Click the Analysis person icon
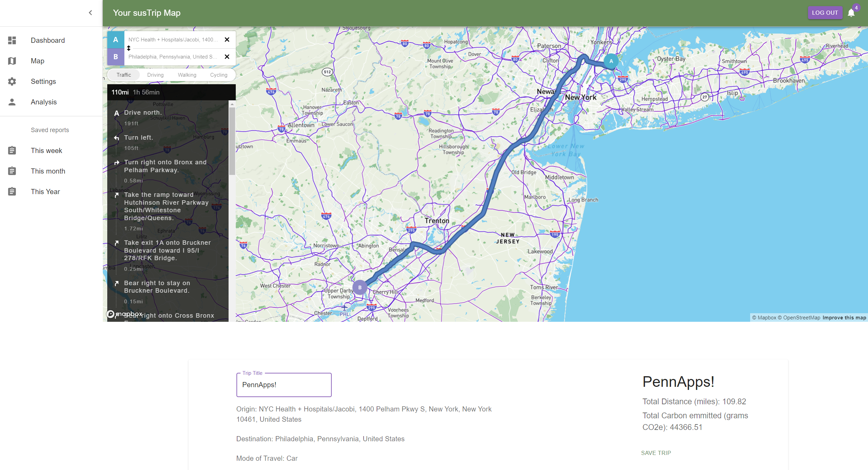The image size is (868, 470). 12,102
